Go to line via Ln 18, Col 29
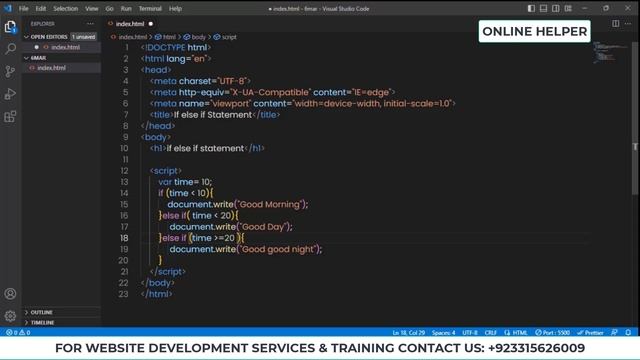 pyautogui.click(x=409, y=333)
